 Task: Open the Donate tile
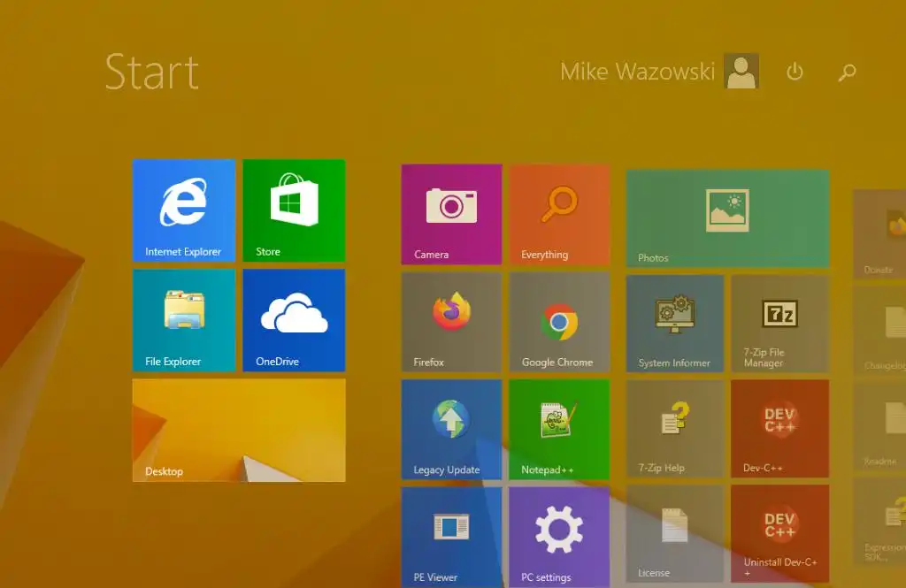tap(879, 234)
